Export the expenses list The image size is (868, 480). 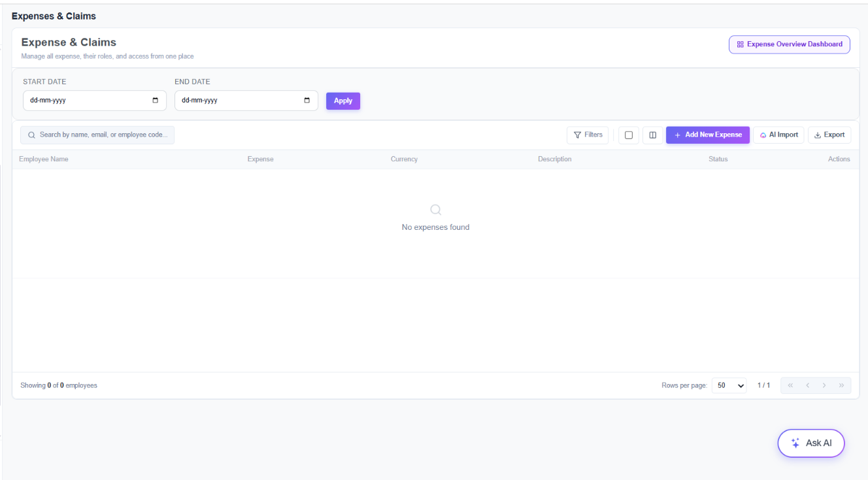(x=829, y=135)
